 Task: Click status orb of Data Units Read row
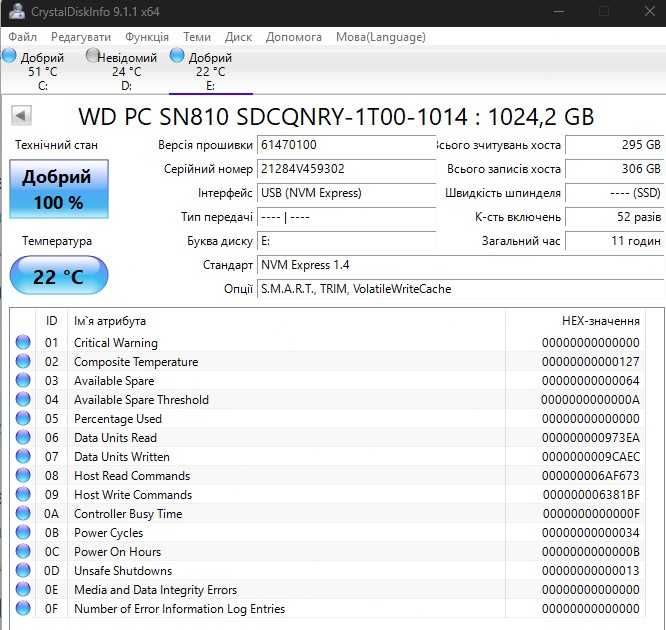click(23, 437)
